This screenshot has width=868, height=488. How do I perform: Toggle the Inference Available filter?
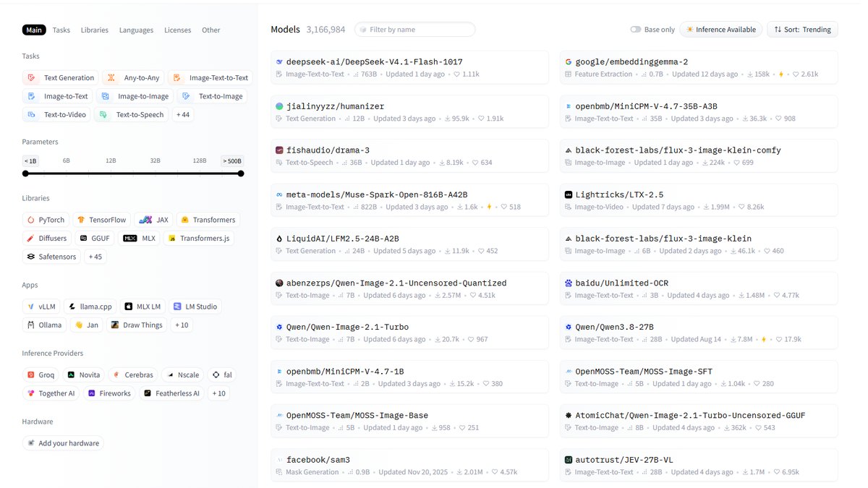point(721,30)
